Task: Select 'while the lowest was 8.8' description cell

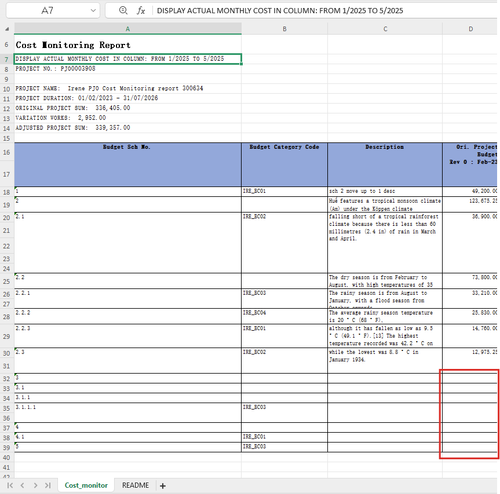Action: (x=385, y=361)
